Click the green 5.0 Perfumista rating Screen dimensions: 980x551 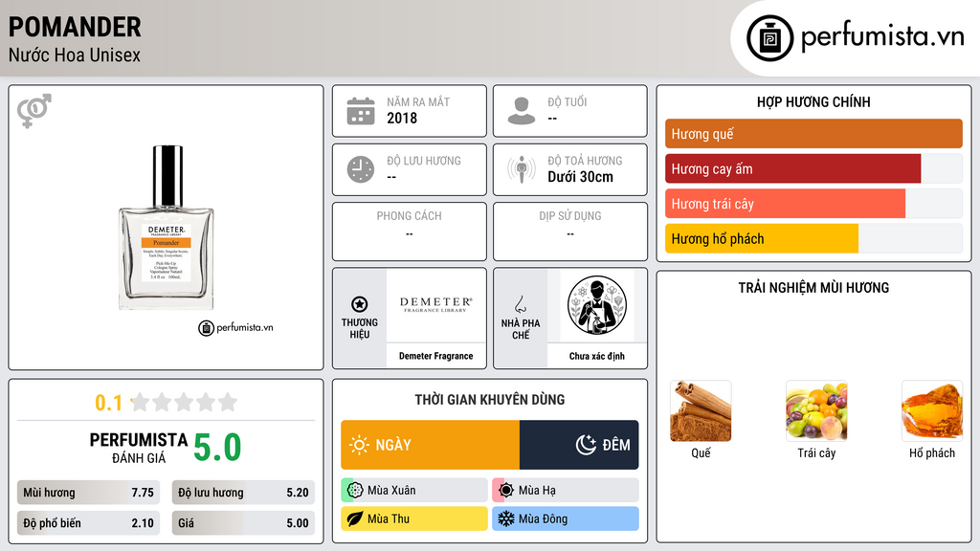click(217, 448)
